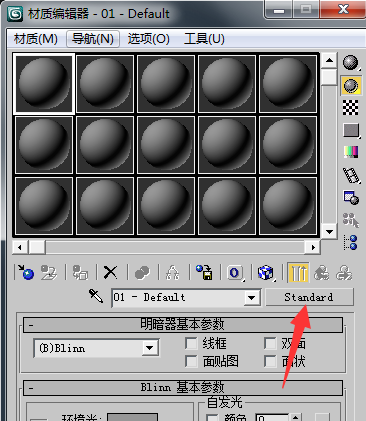Open the 导航(N) menu

[x=93, y=39]
